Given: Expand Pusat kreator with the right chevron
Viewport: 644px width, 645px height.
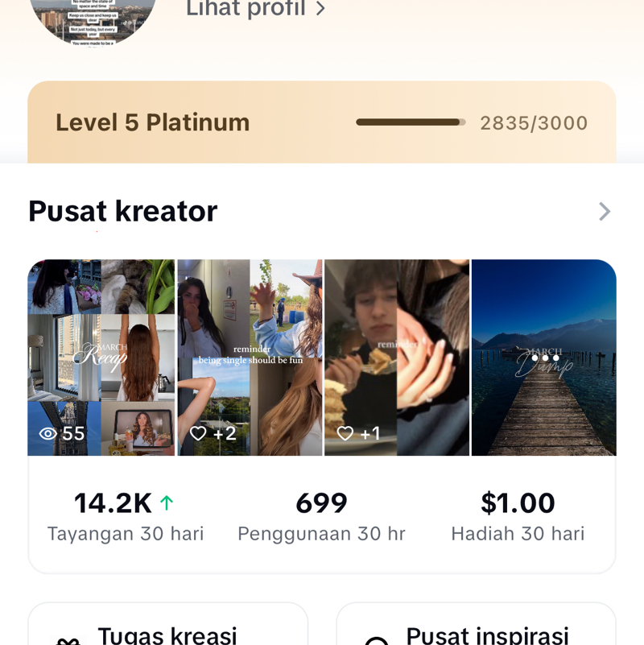Looking at the screenshot, I should pyautogui.click(x=604, y=212).
